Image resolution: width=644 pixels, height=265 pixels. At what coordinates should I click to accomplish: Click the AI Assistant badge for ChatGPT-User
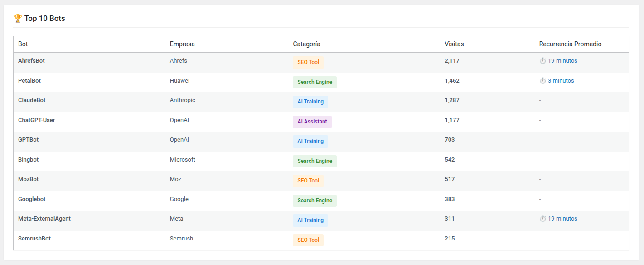pos(312,122)
